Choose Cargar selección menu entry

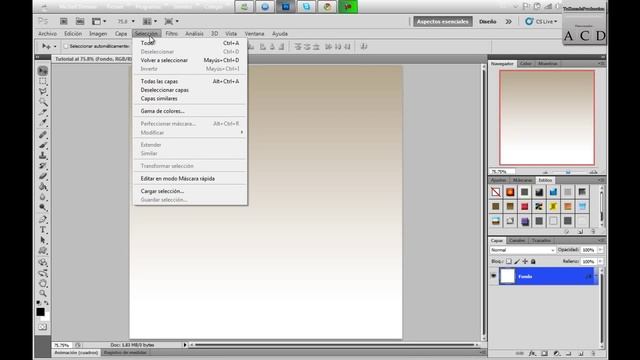pos(190,191)
